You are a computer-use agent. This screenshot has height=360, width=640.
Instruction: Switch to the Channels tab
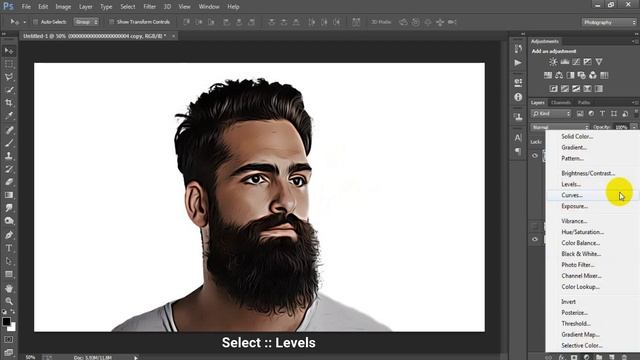[561, 102]
